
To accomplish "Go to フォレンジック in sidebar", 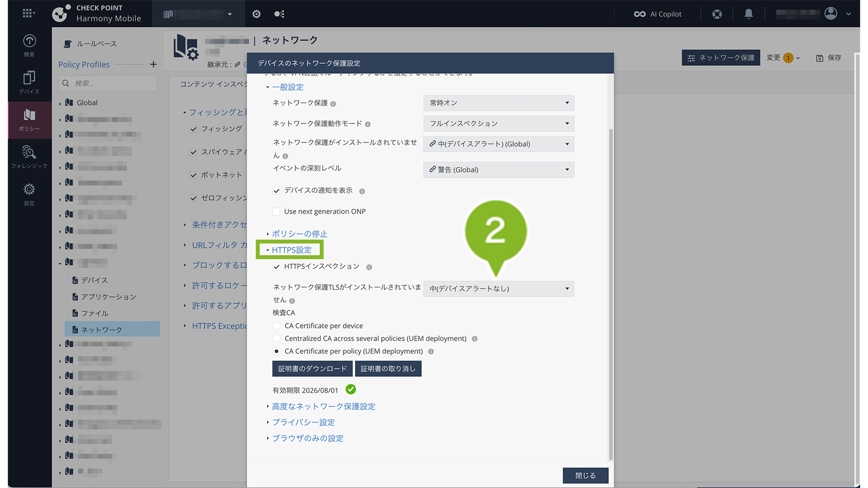I will tap(29, 157).
